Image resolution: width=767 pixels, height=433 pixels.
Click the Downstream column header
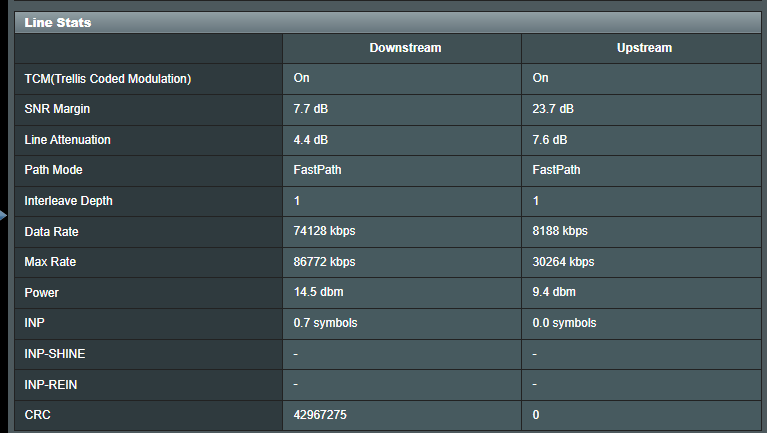click(405, 48)
